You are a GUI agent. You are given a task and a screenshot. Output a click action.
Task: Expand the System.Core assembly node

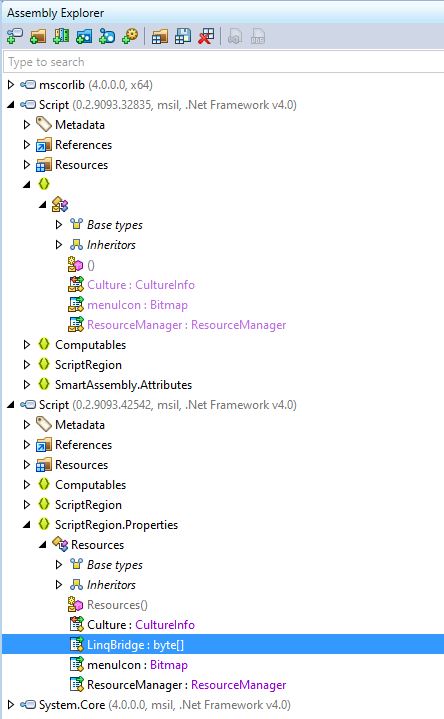(11, 704)
